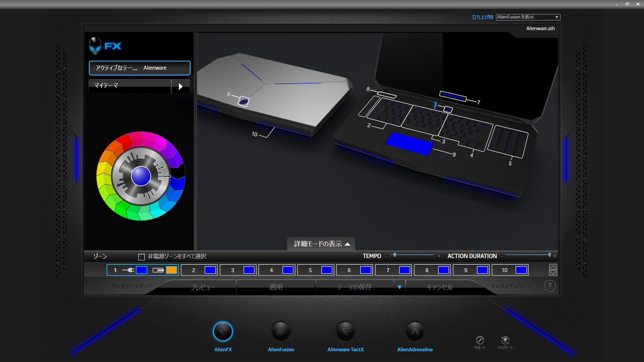
Task: Launch the AlienAdrenaline icon
Action: (x=415, y=331)
